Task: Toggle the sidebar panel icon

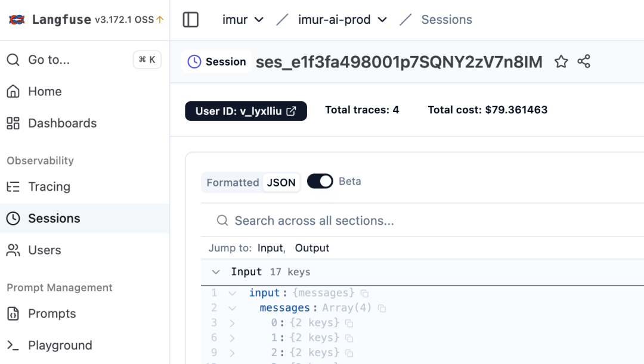Action: coord(191,20)
